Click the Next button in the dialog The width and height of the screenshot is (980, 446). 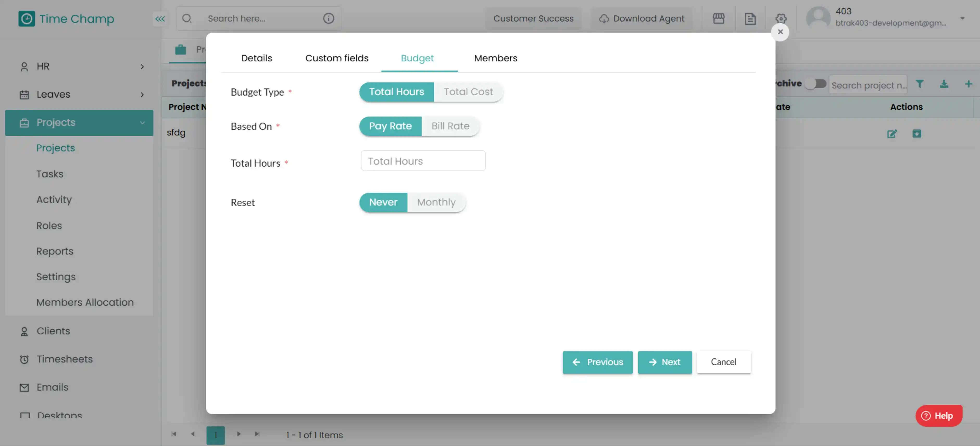[x=665, y=362]
